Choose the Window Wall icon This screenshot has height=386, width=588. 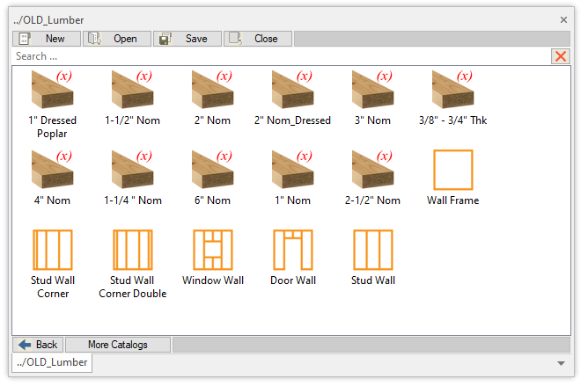point(212,250)
